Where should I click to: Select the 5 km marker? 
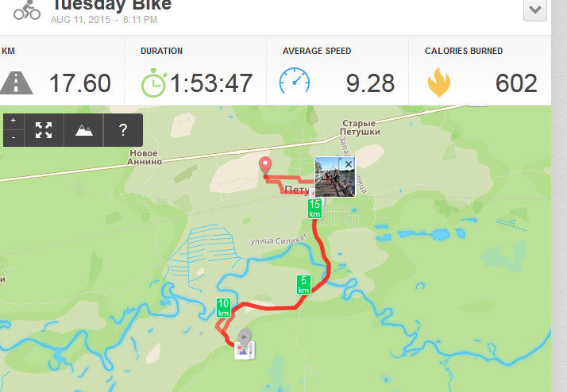tap(303, 285)
